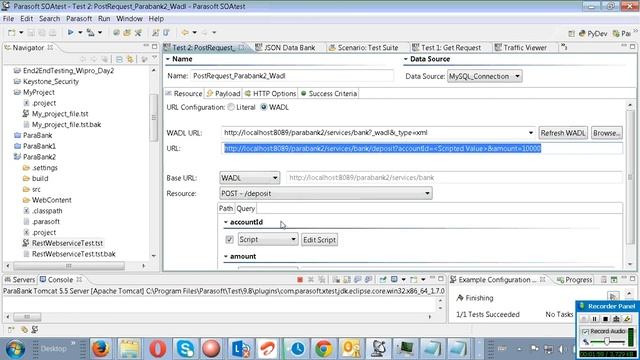Screen dimensions: 640x360
Task: Click the run icon in Example Configuration panel
Action: point(613,297)
